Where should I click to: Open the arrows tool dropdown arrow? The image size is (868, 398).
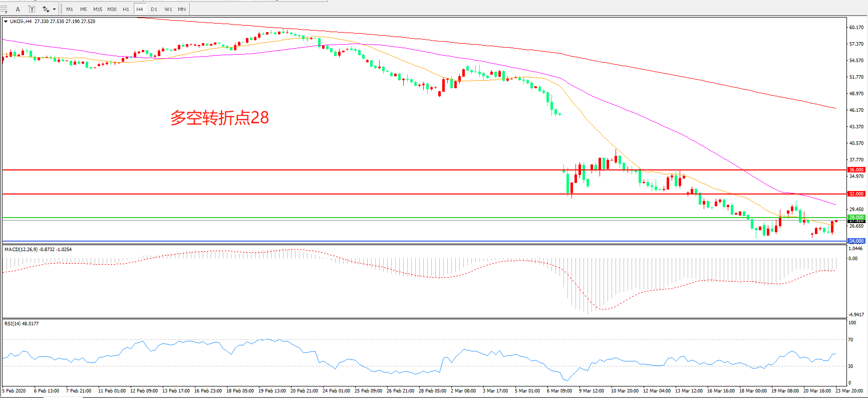click(54, 9)
